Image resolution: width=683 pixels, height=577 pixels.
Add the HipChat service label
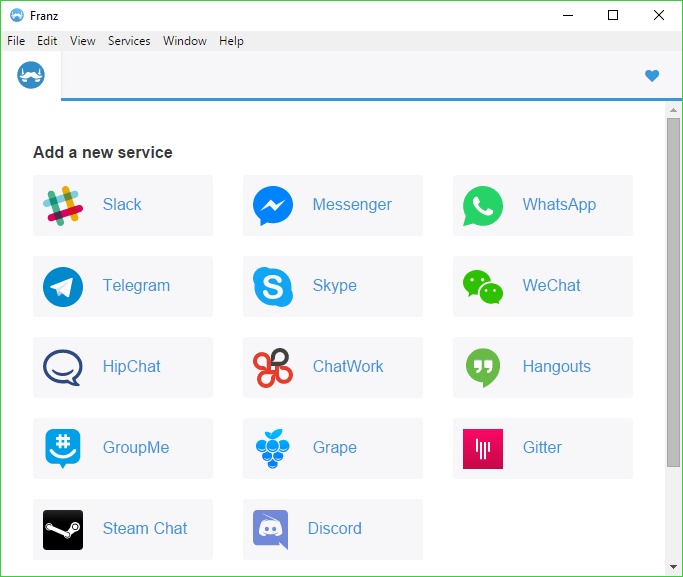point(132,366)
